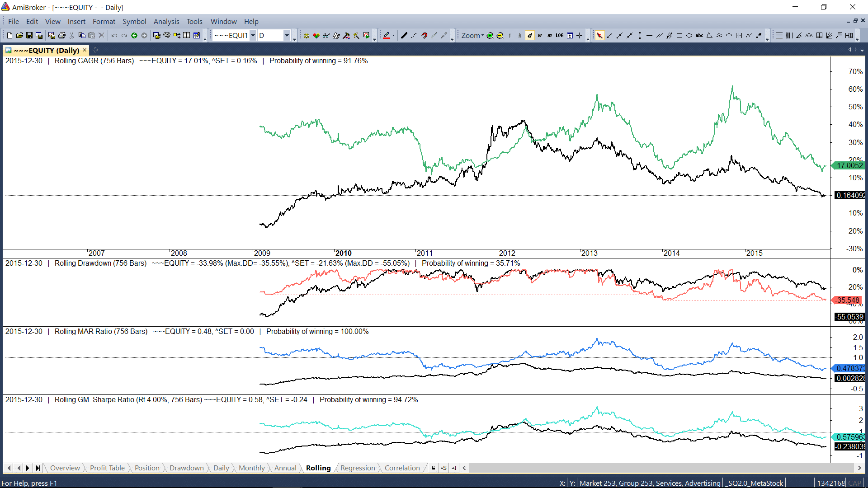Open the Zoom dropdown menu

(472, 36)
